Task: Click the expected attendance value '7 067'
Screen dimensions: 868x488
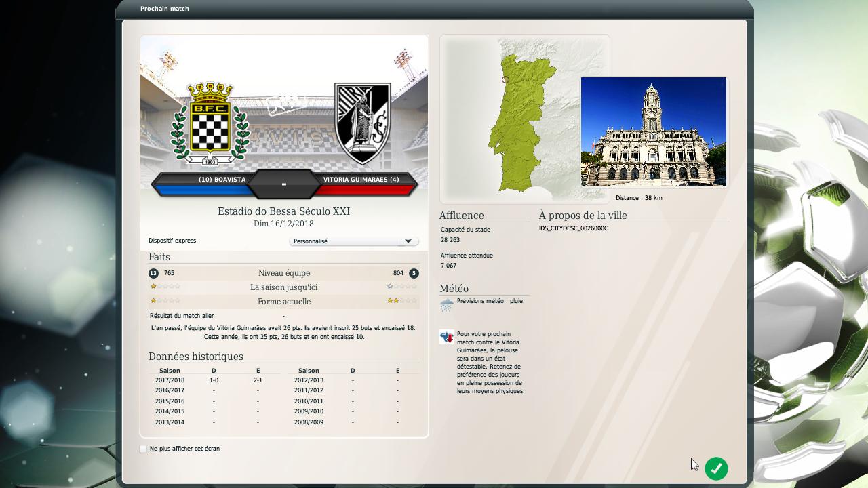Action: (448, 266)
